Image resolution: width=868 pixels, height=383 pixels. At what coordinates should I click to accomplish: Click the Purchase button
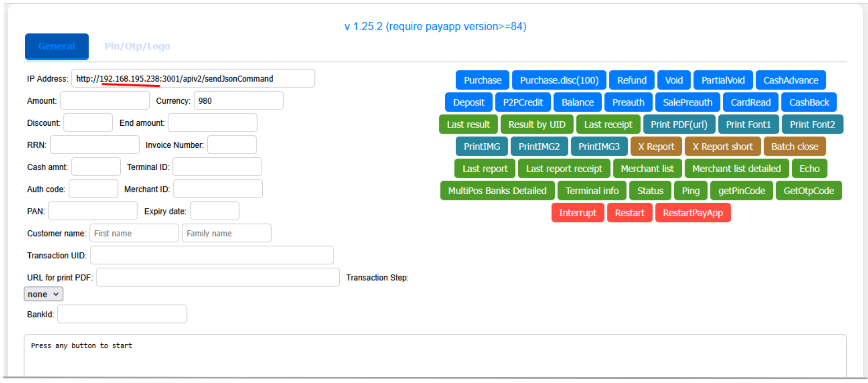(x=482, y=80)
